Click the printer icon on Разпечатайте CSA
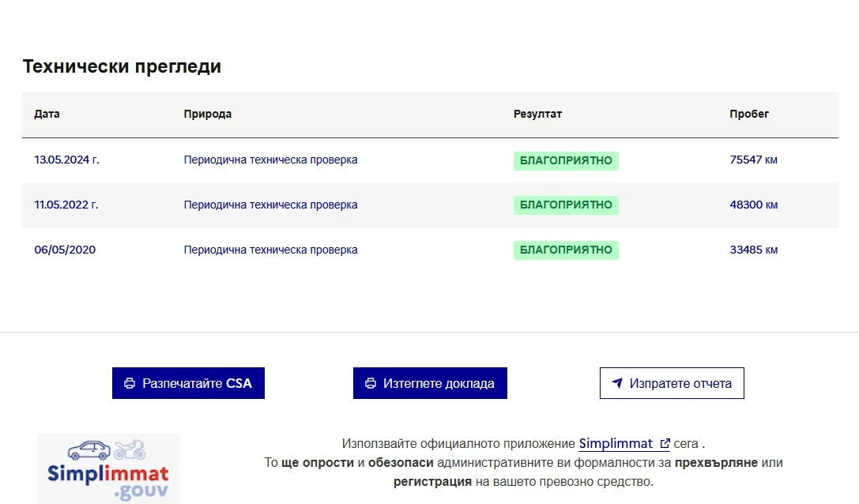The height and width of the screenshot is (504, 859). coord(130,383)
